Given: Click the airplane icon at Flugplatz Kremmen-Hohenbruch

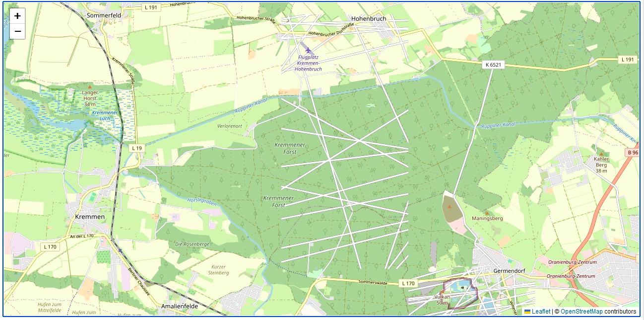Looking at the screenshot, I should (x=308, y=50).
